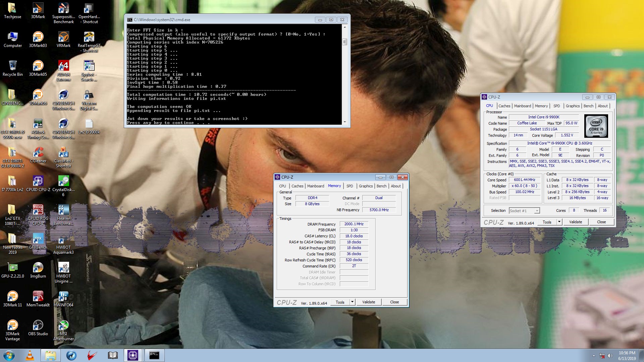Click DRAM Frequency 2000.1 MHz field

click(354, 224)
